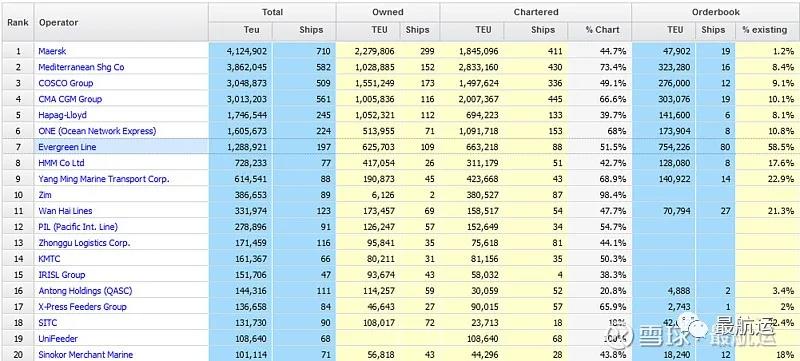This screenshot has height=361, width=800.
Task: Open Wan Hai Lines link
Action: coord(65,211)
